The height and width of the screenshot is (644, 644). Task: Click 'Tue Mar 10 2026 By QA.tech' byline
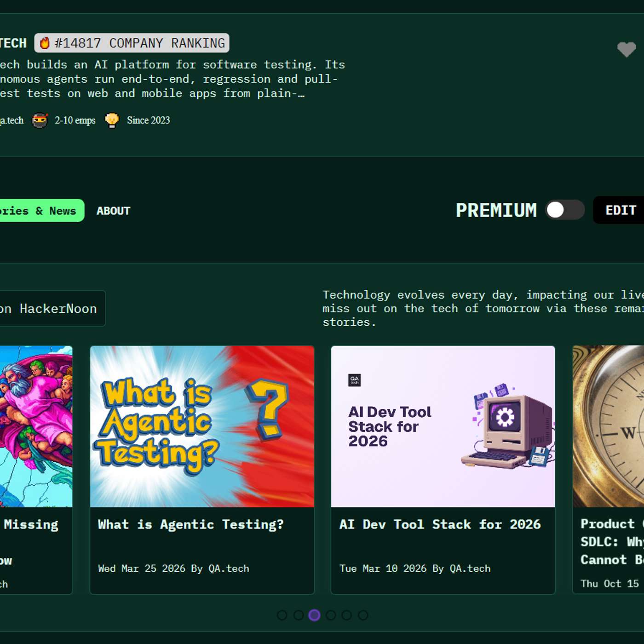[415, 569]
